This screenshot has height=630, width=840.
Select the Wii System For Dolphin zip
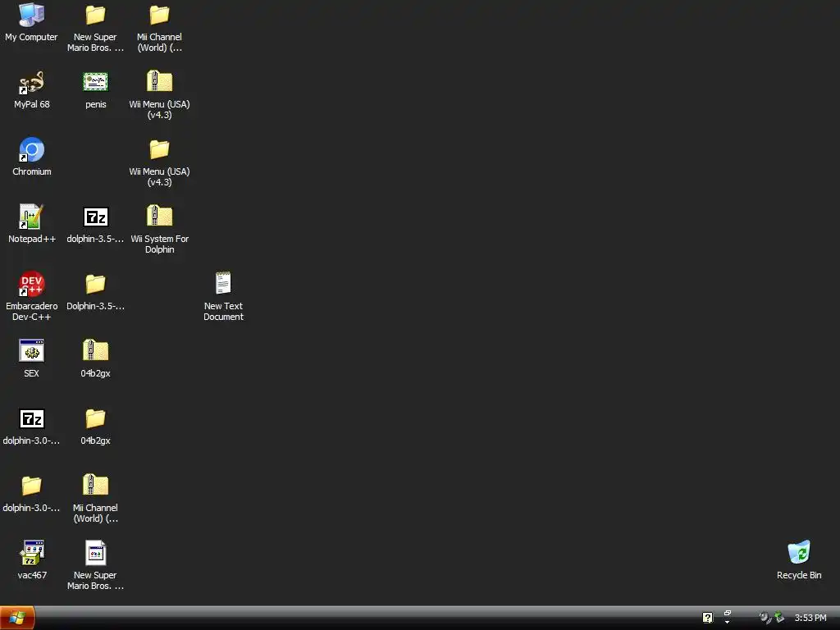[159, 217]
